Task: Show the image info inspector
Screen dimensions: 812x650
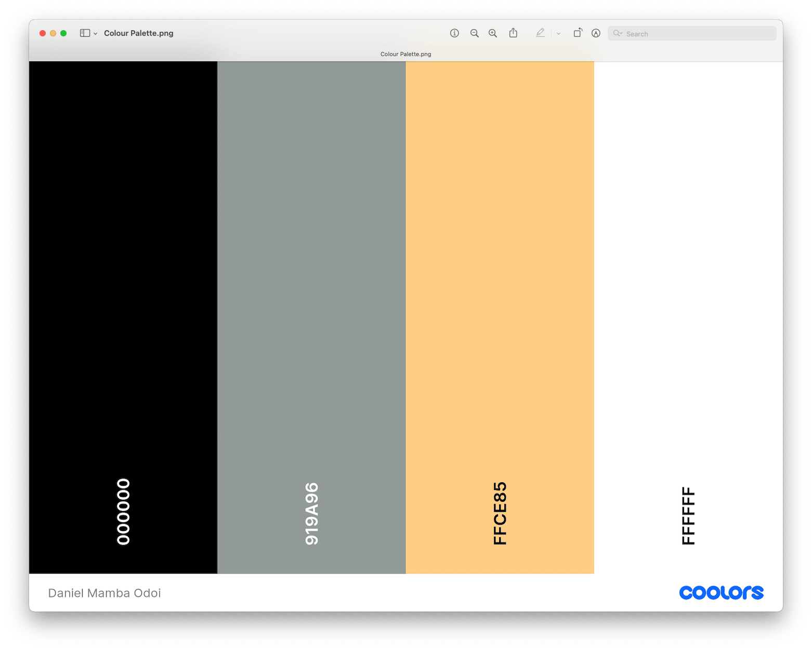Action: 454,33
